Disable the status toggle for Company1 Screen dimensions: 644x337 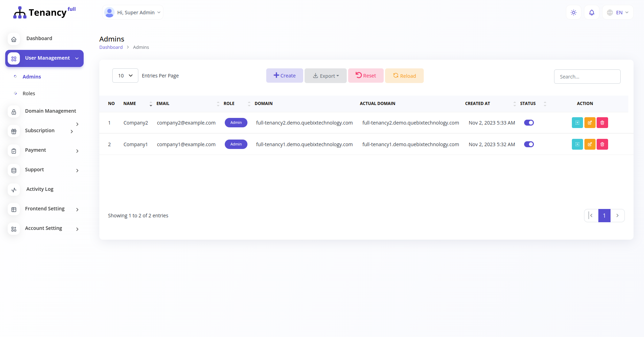(529, 144)
